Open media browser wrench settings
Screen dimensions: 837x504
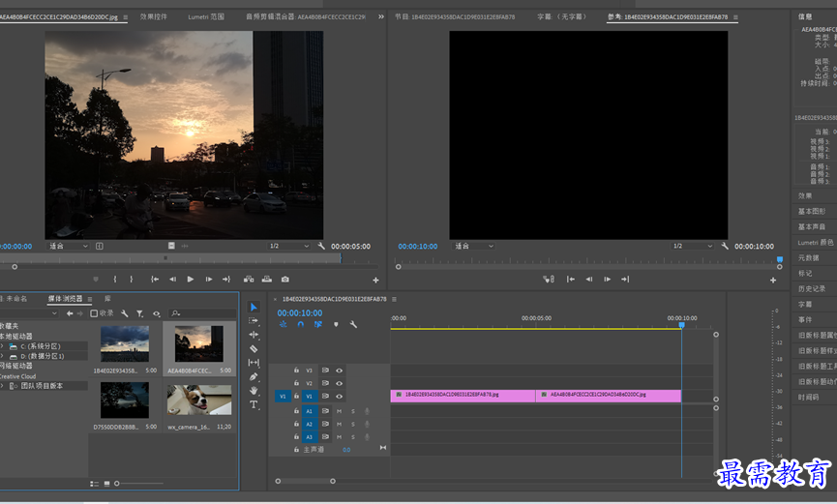click(x=125, y=313)
